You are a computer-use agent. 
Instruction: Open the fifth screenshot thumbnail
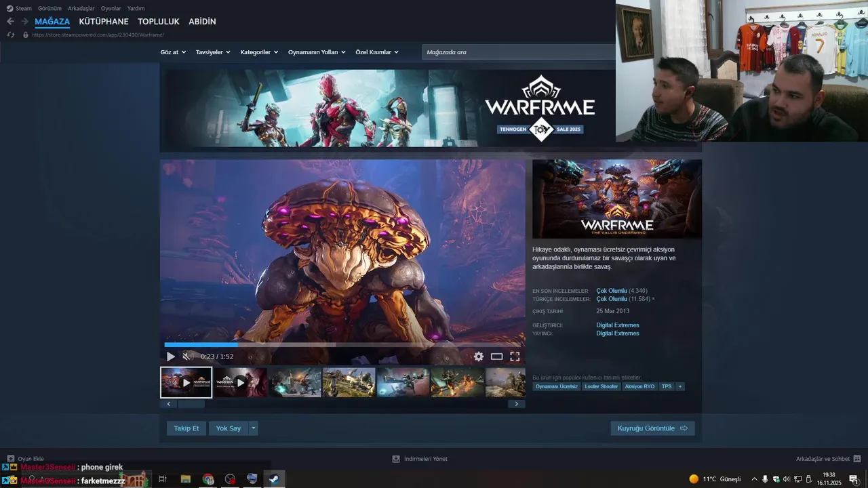(403, 382)
